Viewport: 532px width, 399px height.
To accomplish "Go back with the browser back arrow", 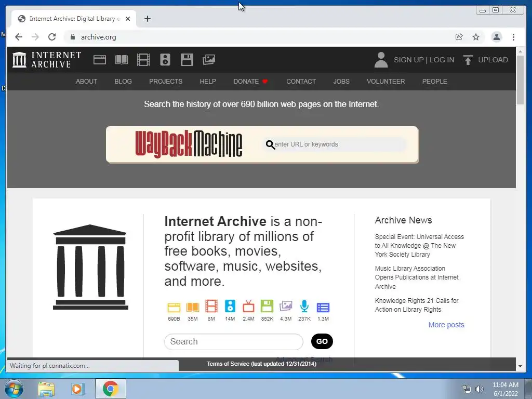I will [19, 37].
